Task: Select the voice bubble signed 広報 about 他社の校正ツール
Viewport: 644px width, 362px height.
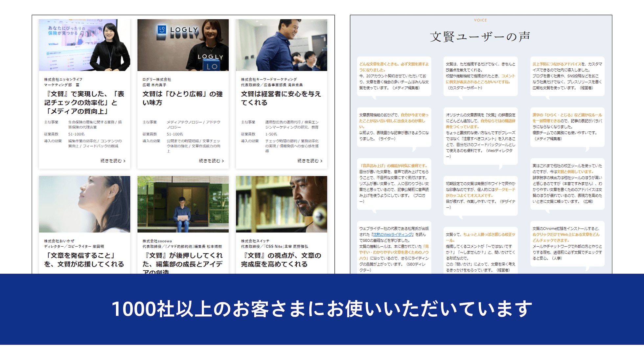Action: click(567, 184)
